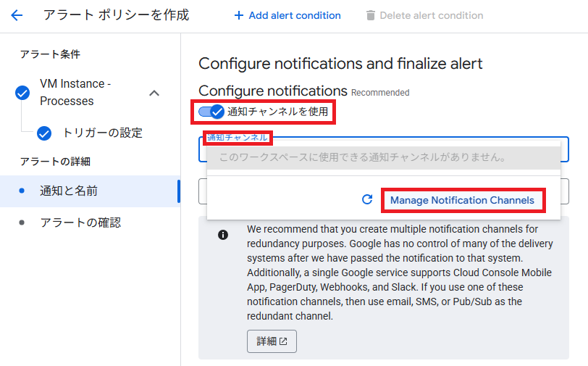Image resolution: width=588 pixels, height=366 pixels.
Task: Go to the アラートの確認 step
Action: (80, 222)
